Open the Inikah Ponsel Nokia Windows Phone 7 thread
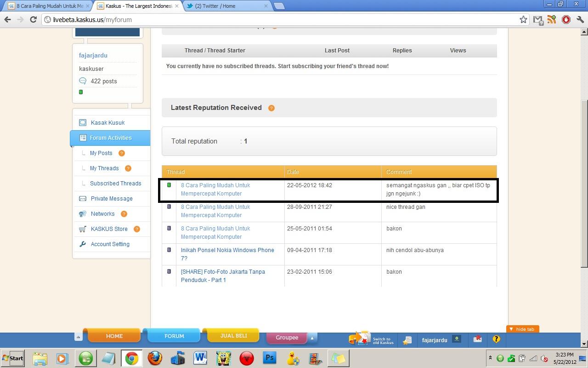The width and height of the screenshot is (588, 368). click(227, 254)
